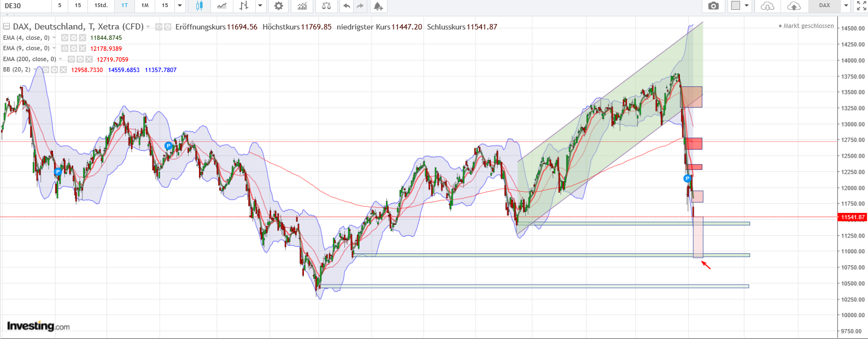Open the DAX, Deutschland title dropdown arrow
868x339 pixels.
(x=149, y=27)
